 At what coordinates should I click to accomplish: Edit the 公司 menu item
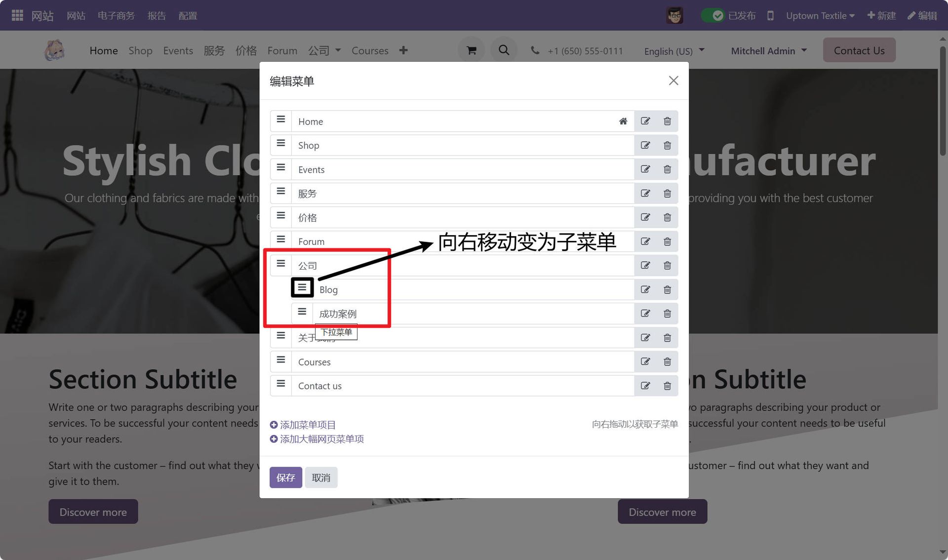(x=645, y=265)
